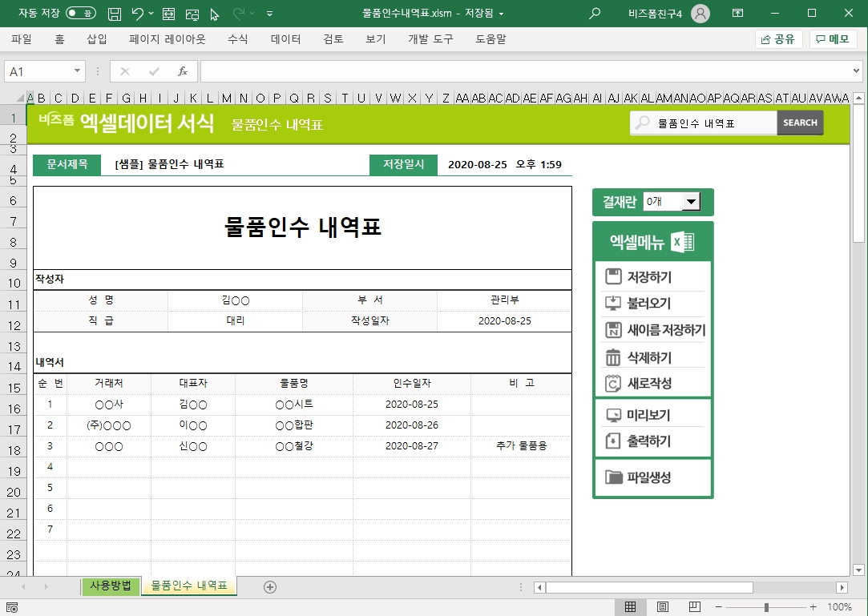Open the 결재란 dropdown showing 0개

coord(691,202)
